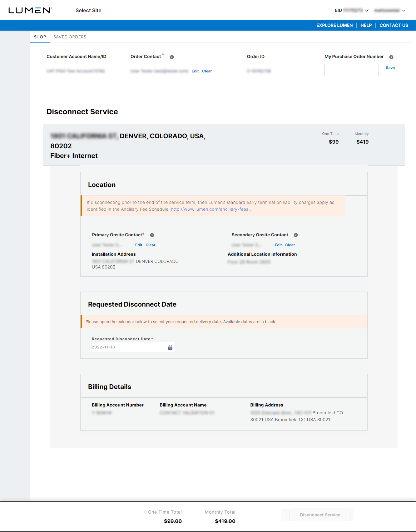
Task: Click the Disconnect Service page heading
Action: coord(82,112)
